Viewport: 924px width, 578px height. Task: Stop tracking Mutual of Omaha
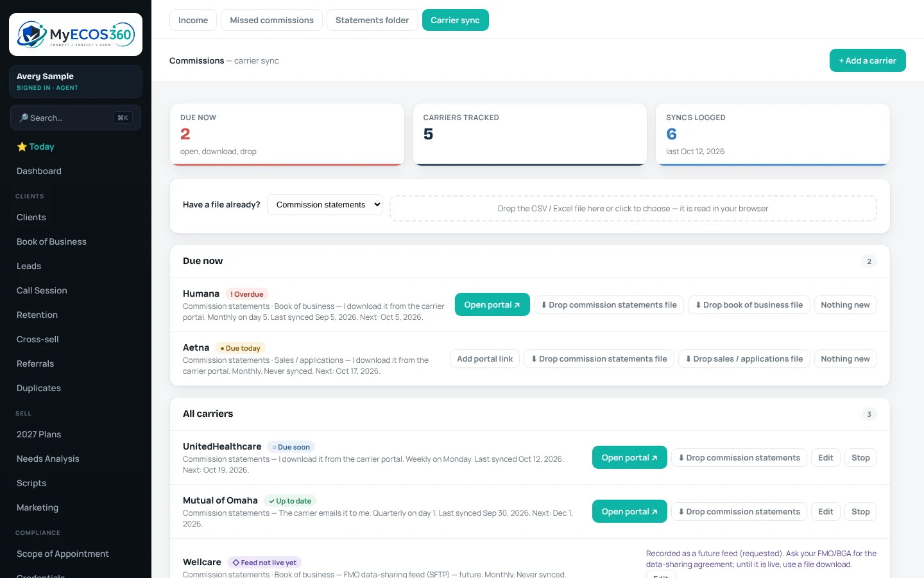[860, 512]
